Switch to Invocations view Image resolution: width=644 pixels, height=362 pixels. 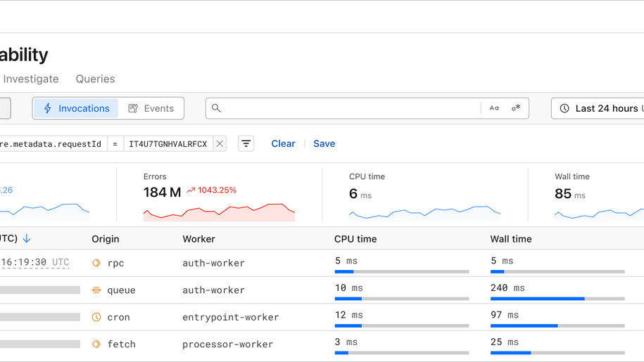(x=75, y=108)
